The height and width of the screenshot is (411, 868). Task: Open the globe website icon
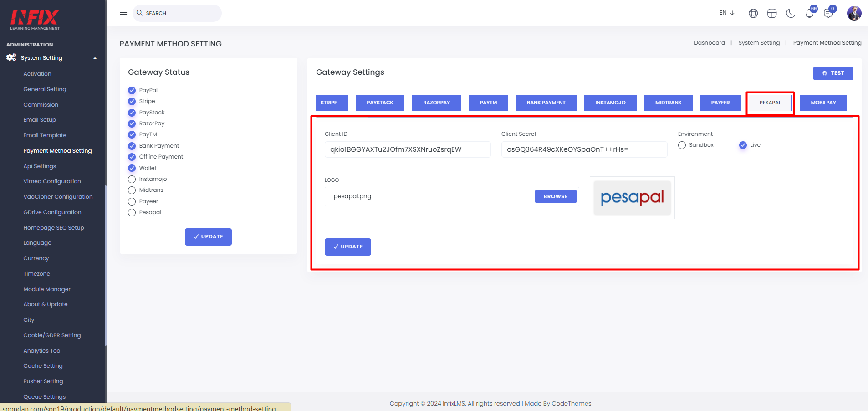(x=753, y=13)
